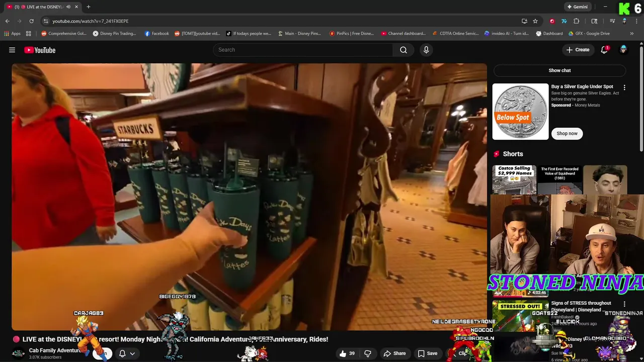The width and height of the screenshot is (644, 362).
Task: Open Chrome media controls icon
Action: point(612,21)
